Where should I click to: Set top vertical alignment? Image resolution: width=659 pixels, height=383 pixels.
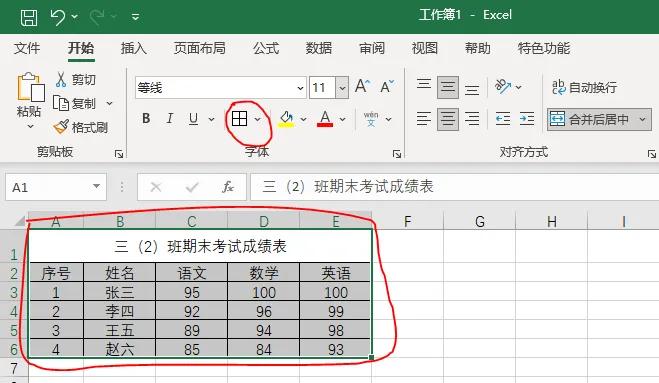click(424, 86)
